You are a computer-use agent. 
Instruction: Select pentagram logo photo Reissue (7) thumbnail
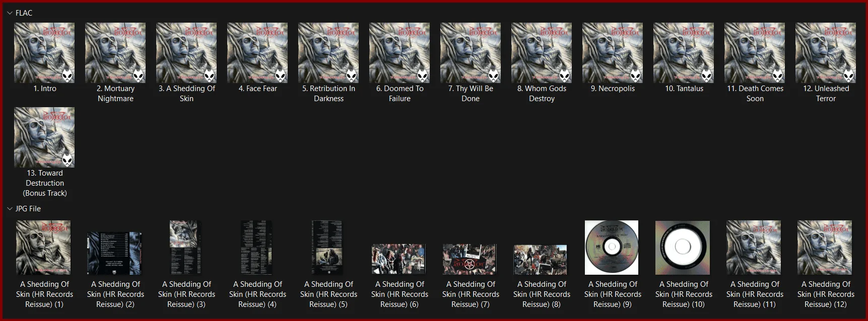click(470, 259)
